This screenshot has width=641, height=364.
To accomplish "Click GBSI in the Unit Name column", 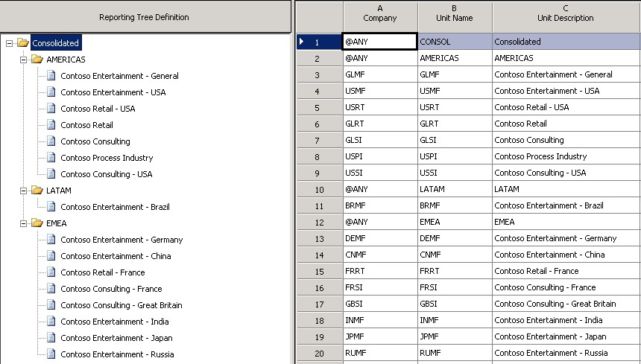I will 455,304.
